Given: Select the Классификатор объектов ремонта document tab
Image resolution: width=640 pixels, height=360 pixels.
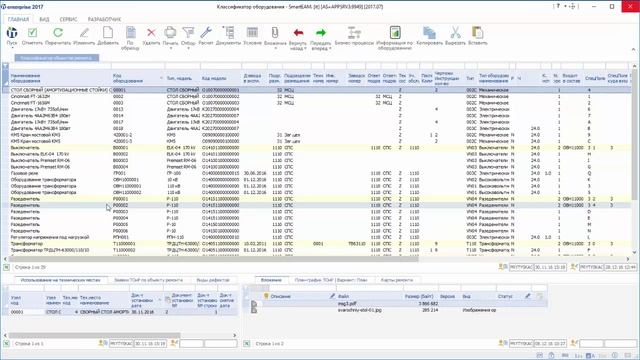Looking at the screenshot, I should pyautogui.click(x=57, y=58).
